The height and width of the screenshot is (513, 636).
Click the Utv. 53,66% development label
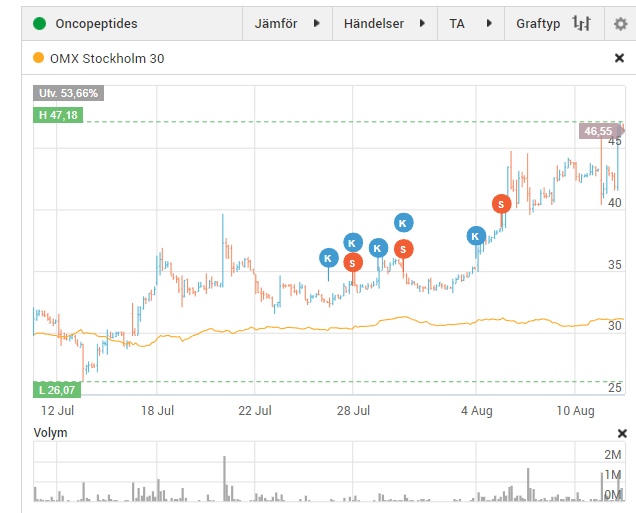click(69, 93)
